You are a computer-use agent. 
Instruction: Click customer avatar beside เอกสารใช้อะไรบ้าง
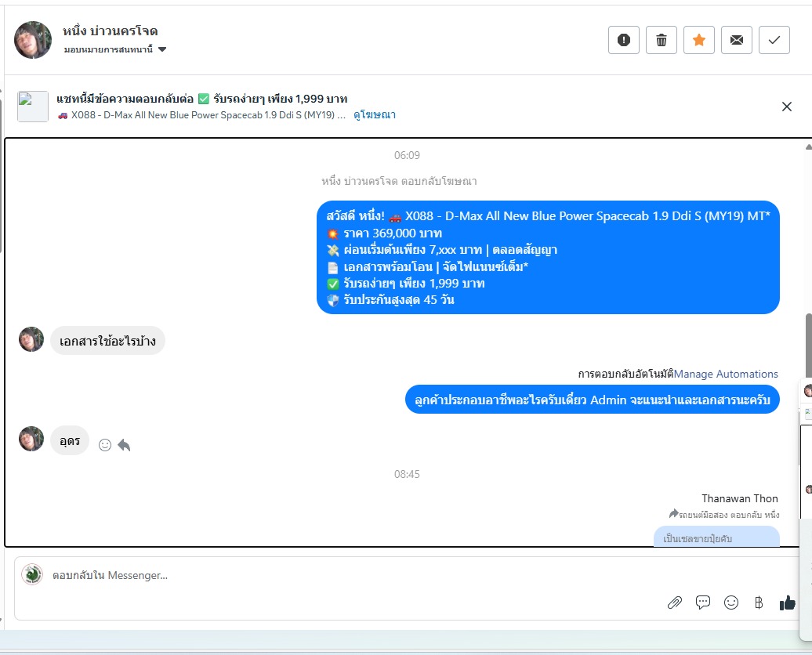point(31,340)
